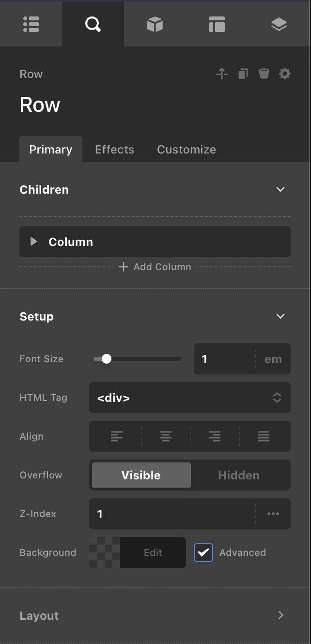Collapse the Children section
The image size is (311, 644).
[x=280, y=189]
